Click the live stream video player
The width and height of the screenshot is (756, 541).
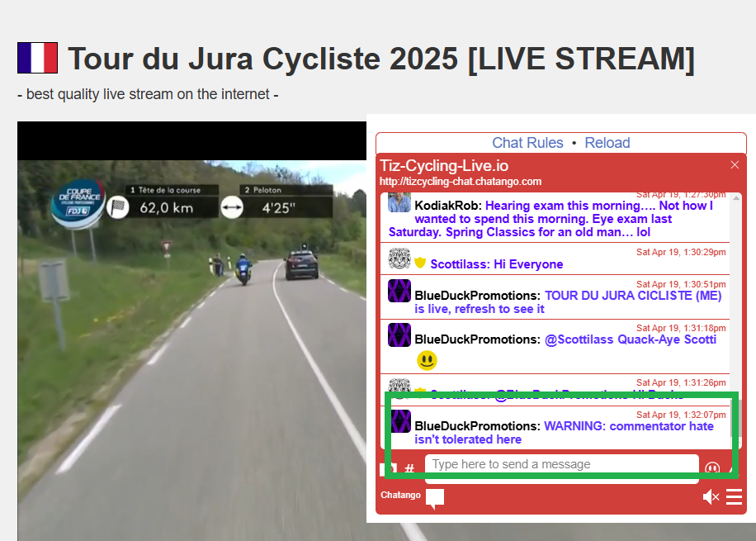click(192, 331)
